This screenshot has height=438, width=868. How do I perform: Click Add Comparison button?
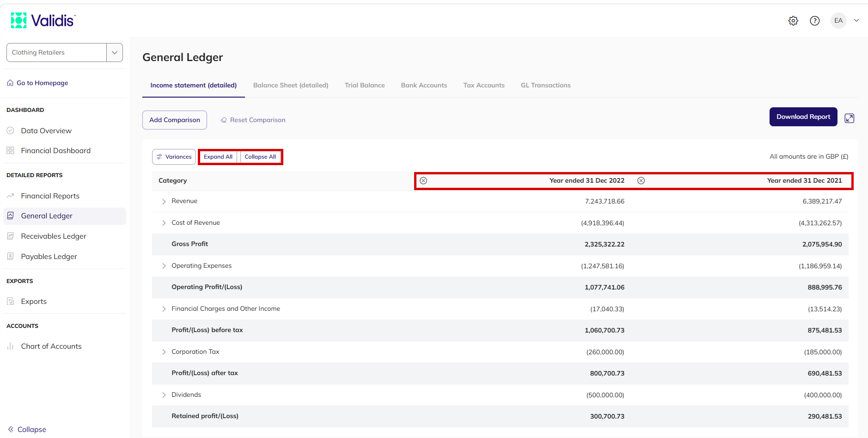tap(175, 120)
